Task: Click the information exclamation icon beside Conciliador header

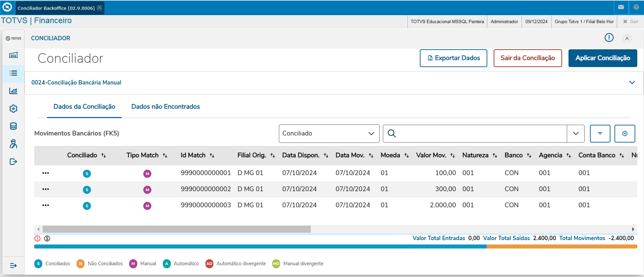Action: (x=609, y=38)
